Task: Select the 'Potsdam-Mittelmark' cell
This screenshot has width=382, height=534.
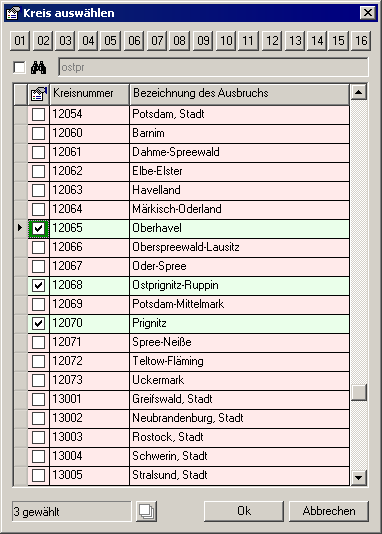Action: click(239, 304)
